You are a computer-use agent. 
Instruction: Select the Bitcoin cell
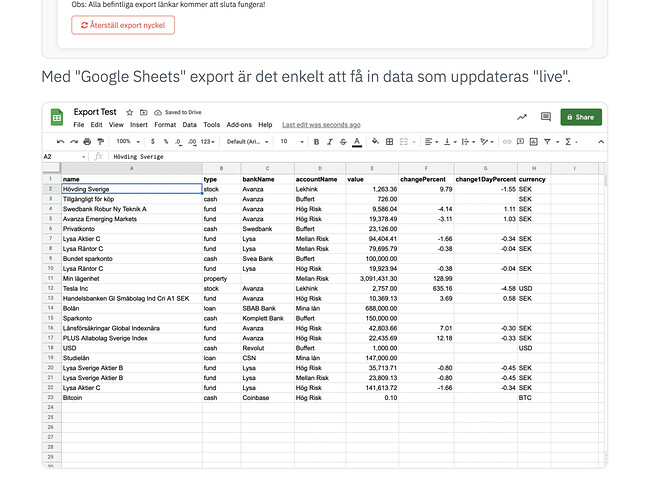[132, 398]
